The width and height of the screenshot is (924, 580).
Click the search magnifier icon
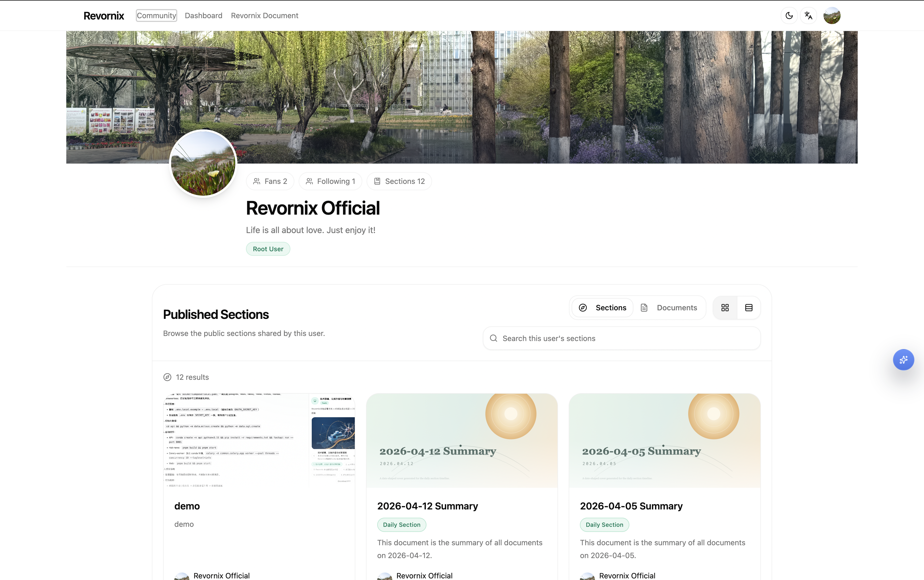point(494,338)
